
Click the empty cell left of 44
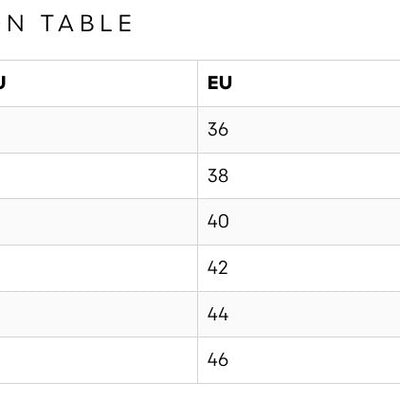coord(99,314)
